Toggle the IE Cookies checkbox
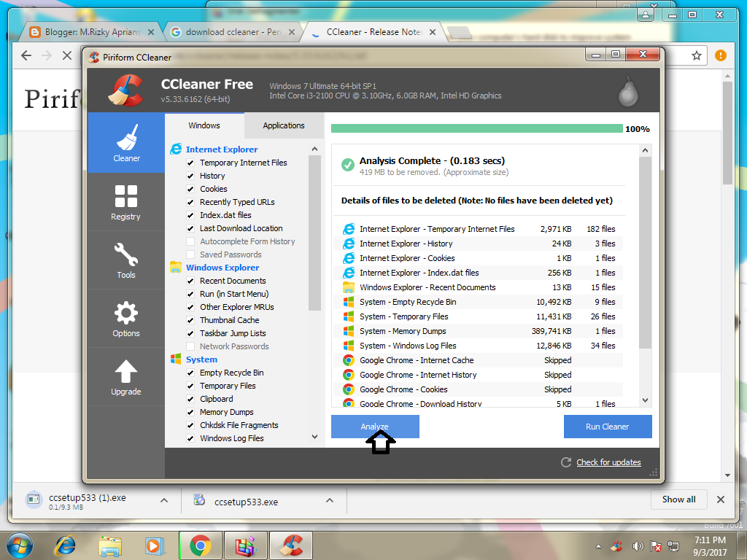747x560 pixels. click(190, 189)
